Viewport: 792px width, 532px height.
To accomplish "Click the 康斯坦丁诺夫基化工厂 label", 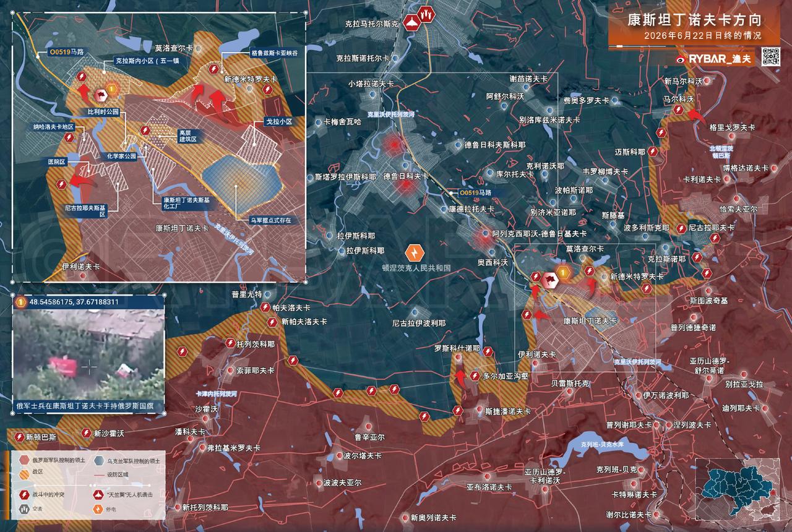I will [186, 204].
